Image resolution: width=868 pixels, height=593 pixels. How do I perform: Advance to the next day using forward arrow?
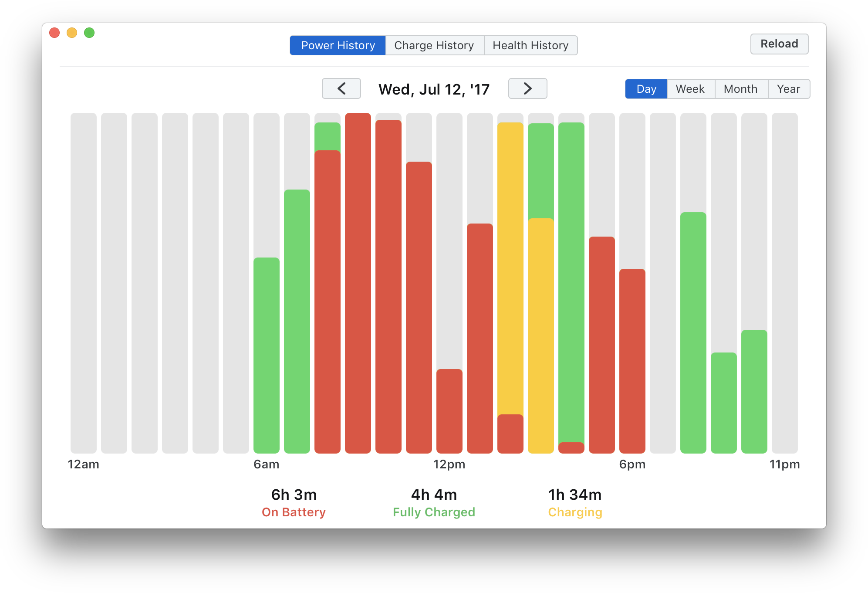(527, 88)
